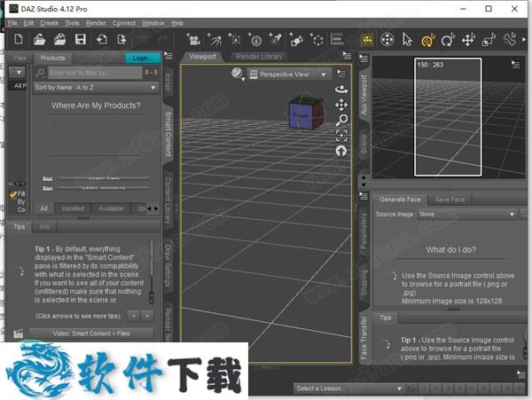Select the Installed filter tab
Viewport: 532px width, 400px height.
tap(73, 208)
